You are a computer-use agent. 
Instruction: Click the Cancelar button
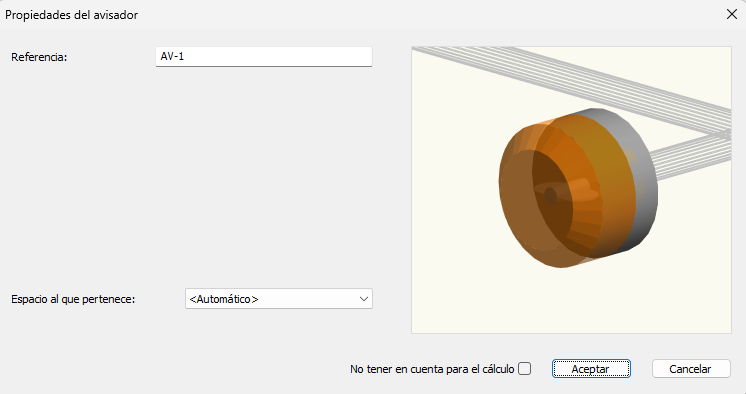(691, 369)
